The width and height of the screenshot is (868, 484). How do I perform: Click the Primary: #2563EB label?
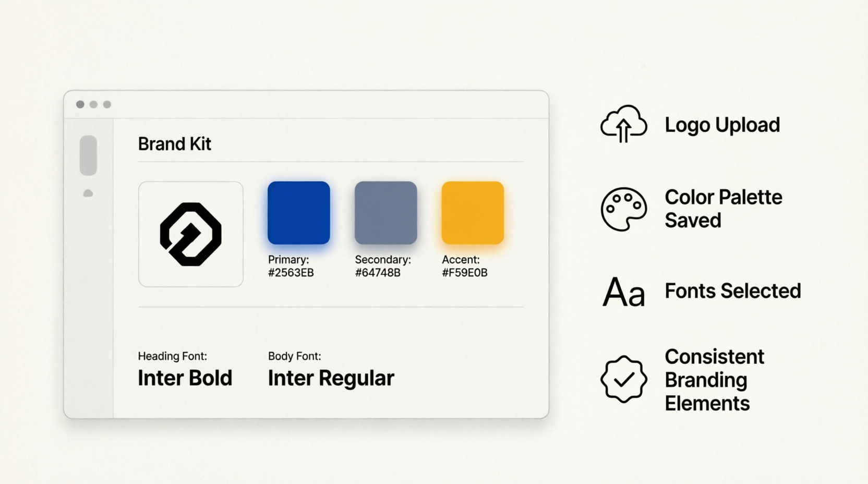291,266
